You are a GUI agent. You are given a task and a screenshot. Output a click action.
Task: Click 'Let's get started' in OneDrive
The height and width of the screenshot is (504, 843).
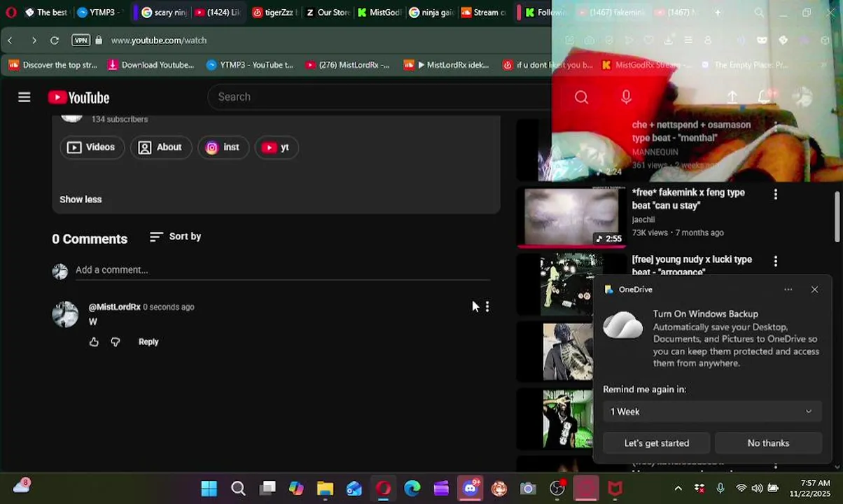coord(657,443)
